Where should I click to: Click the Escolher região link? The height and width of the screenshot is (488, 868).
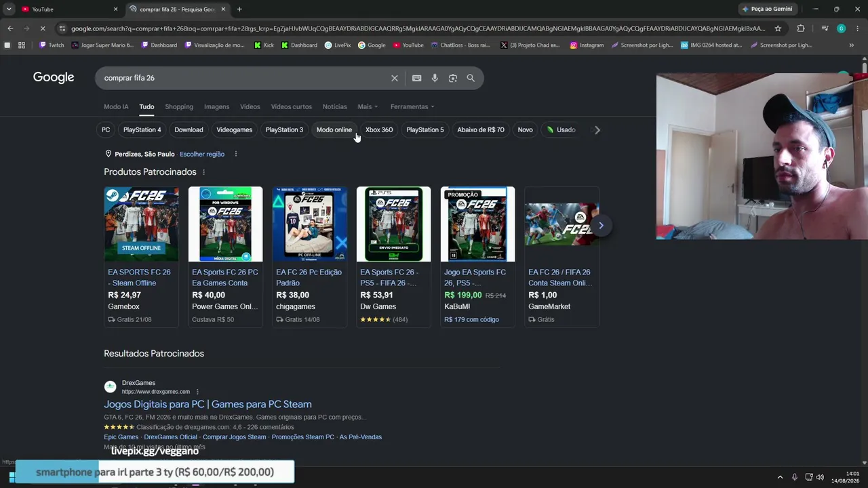pyautogui.click(x=202, y=154)
